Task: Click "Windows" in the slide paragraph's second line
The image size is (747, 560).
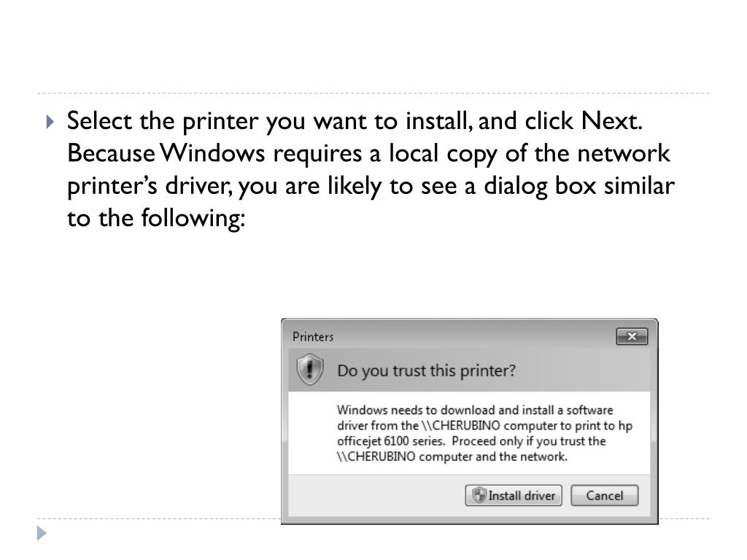Action: pyautogui.click(x=212, y=153)
